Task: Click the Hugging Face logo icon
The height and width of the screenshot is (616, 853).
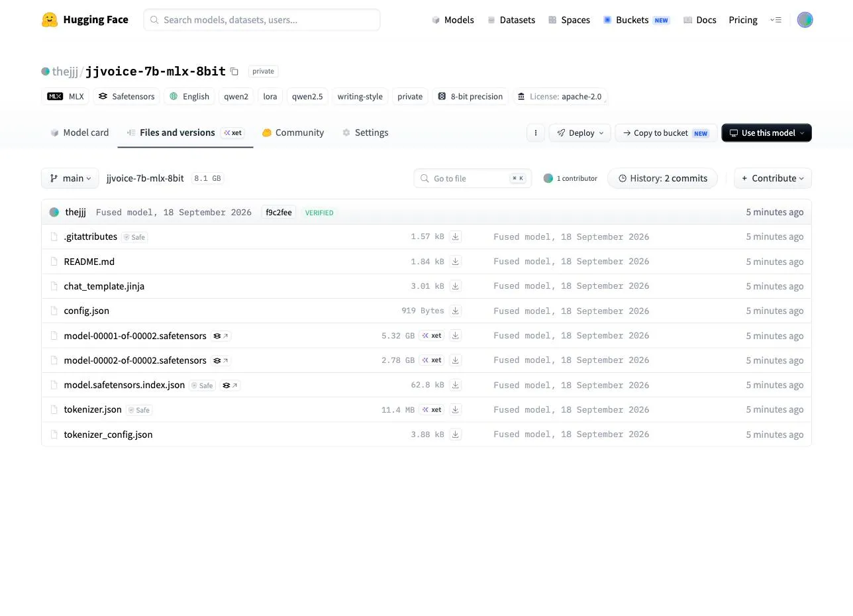Action: tap(50, 20)
